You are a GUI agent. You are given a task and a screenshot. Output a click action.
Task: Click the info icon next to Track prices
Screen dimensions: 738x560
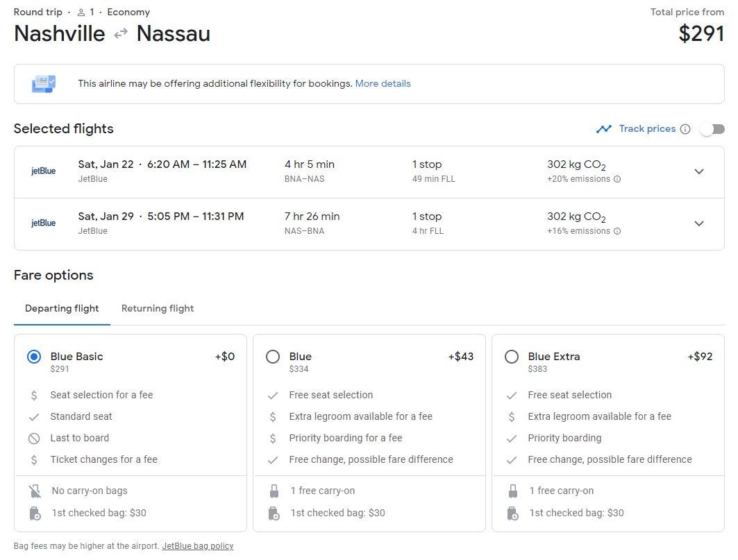[685, 129]
